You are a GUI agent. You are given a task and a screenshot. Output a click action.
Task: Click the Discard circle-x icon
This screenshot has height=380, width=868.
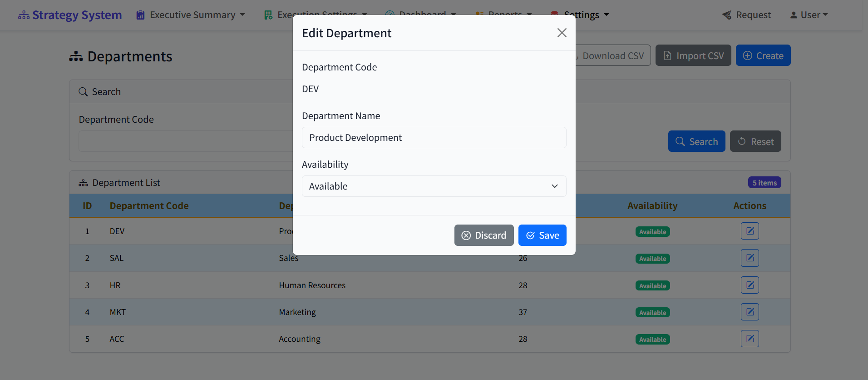pyautogui.click(x=466, y=235)
